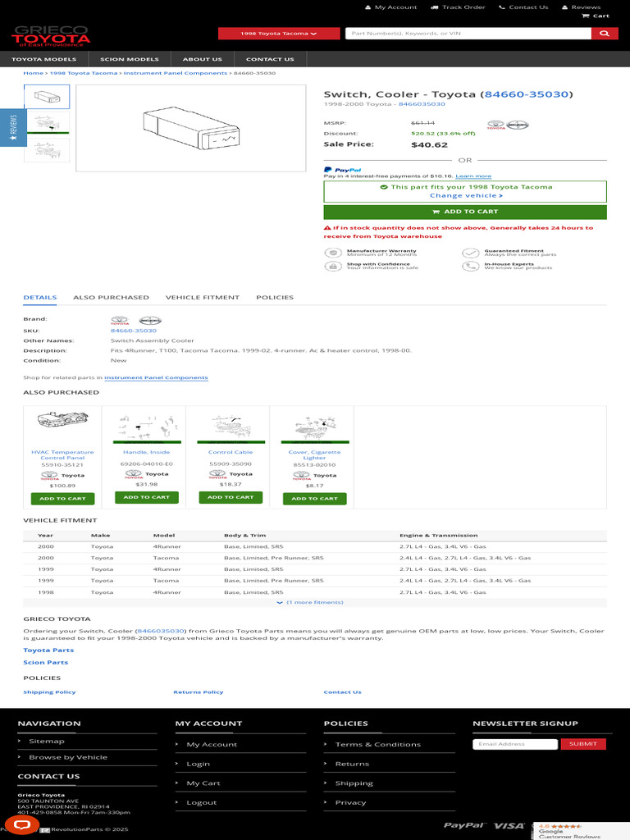The width and height of the screenshot is (630, 840).
Task: Open related Instrument Panel Components link
Action: [156, 377]
